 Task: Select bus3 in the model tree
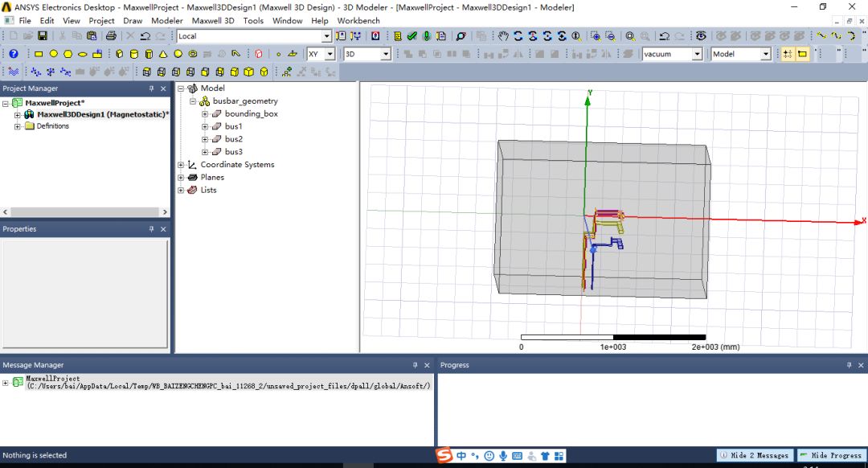click(x=234, y=152)
